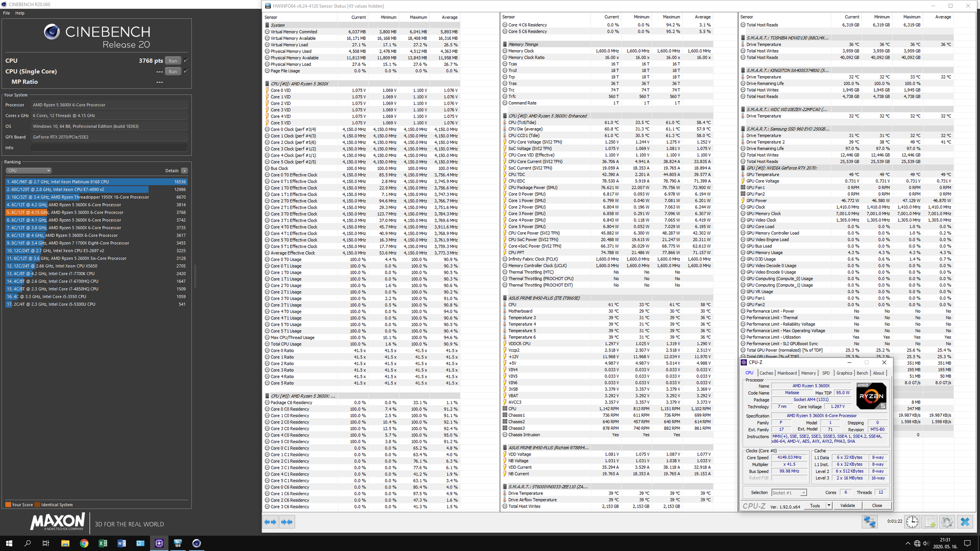Image resolution: width=980 pixels, height=551 pixels.
Task: Run the CPU multi-core benchmark
Action: click(x=173, y=61)
